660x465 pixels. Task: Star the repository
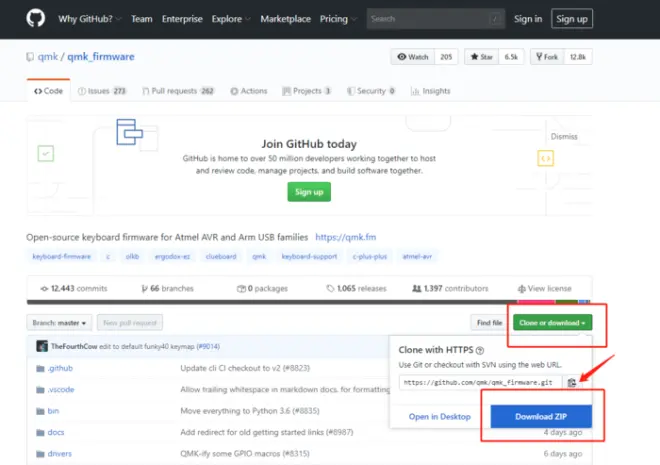click(x=482, y=57)
